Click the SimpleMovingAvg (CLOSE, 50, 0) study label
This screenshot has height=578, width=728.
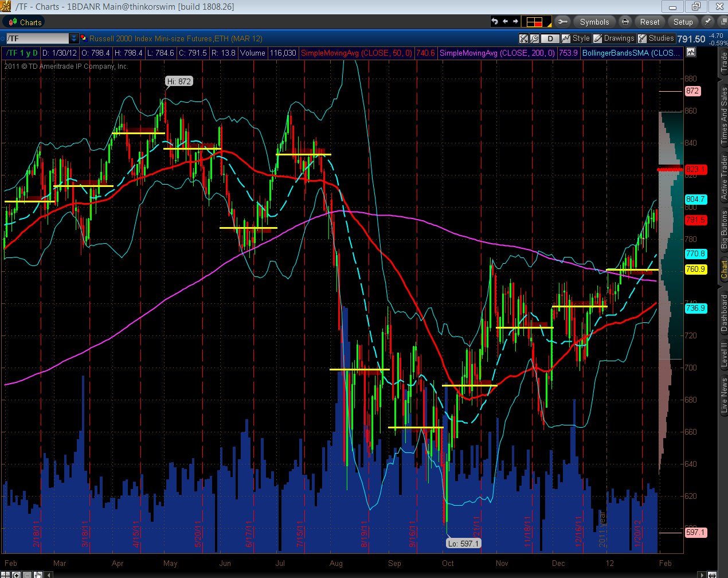(357, 53)
